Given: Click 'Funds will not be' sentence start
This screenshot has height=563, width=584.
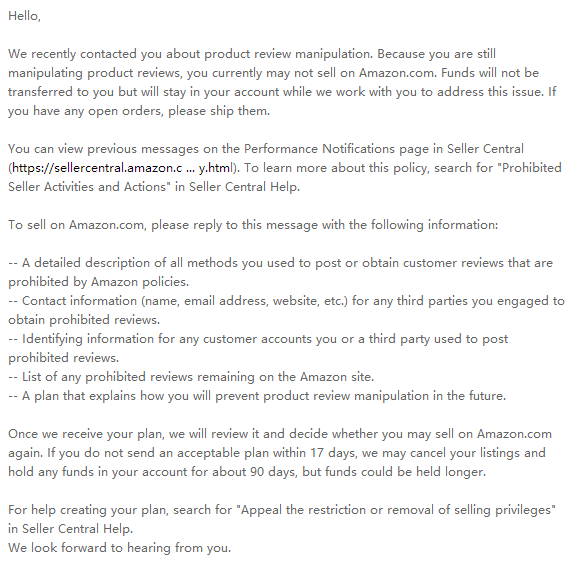Looking at the screenshot, I should [490, 73].
